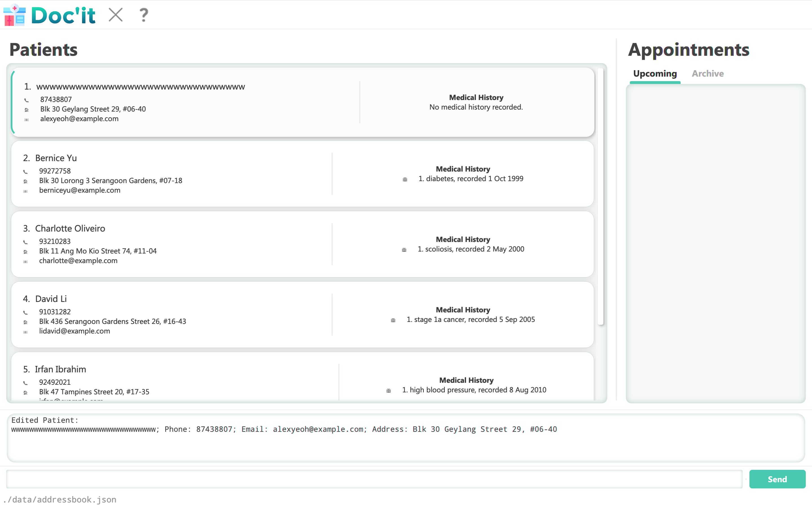The image size is (812, 507).
Task: Click icon beside stage 1a cancer entry
Action: [x=393, y=320]
